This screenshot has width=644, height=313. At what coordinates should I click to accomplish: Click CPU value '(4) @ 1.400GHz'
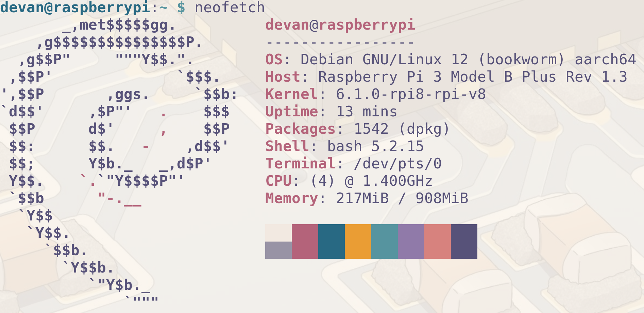point(371,181)
